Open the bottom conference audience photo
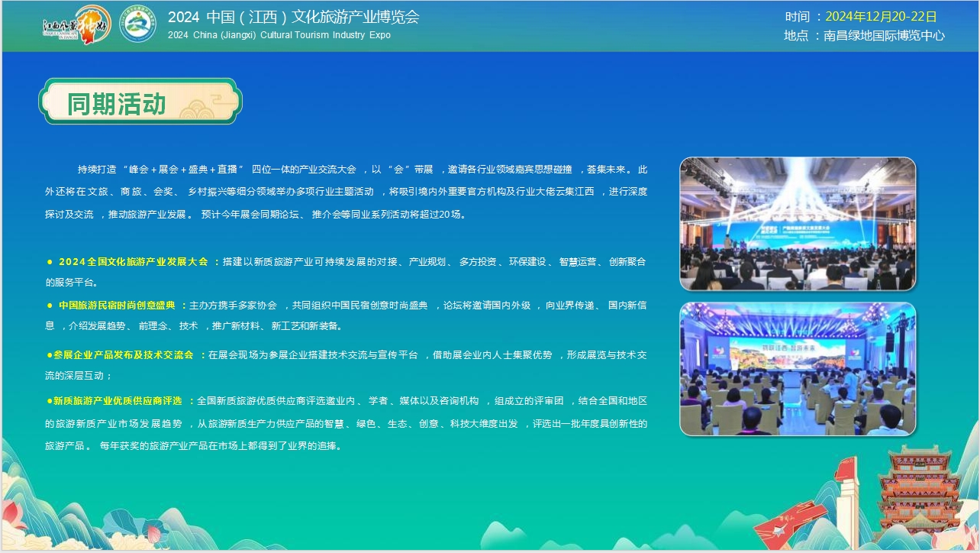 [x=798, y=369]
